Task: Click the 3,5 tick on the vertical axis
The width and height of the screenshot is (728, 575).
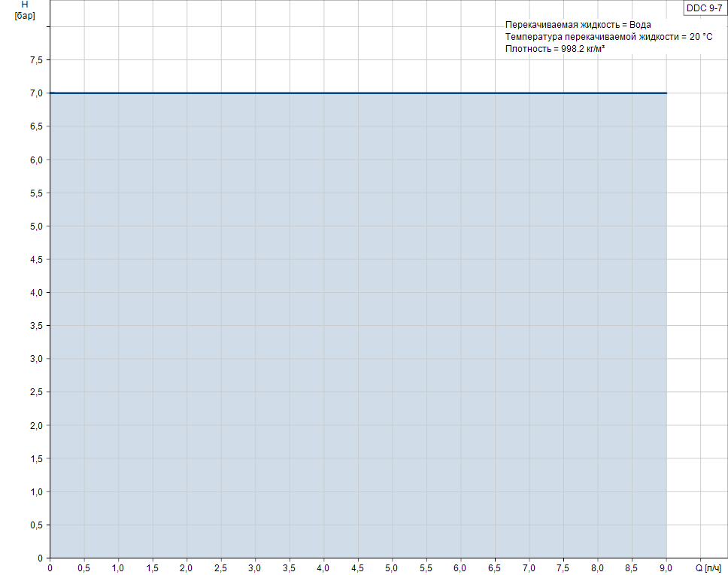Action: [35, 326]
